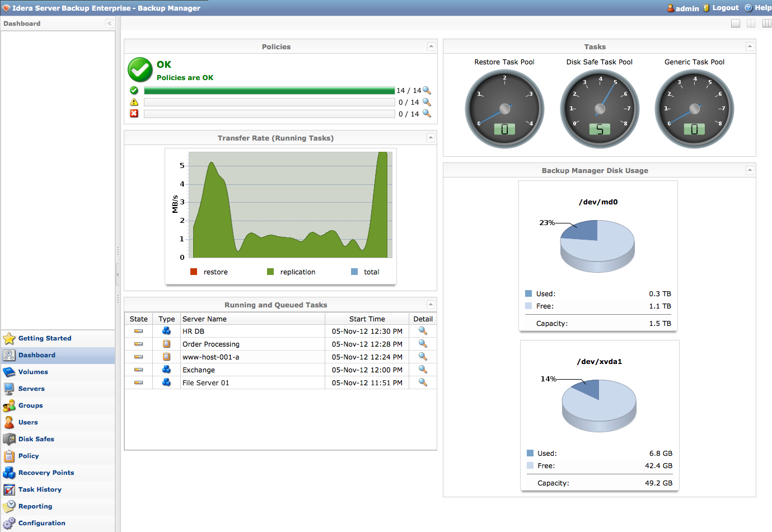Click the Groups people icon

click(9, 405)
